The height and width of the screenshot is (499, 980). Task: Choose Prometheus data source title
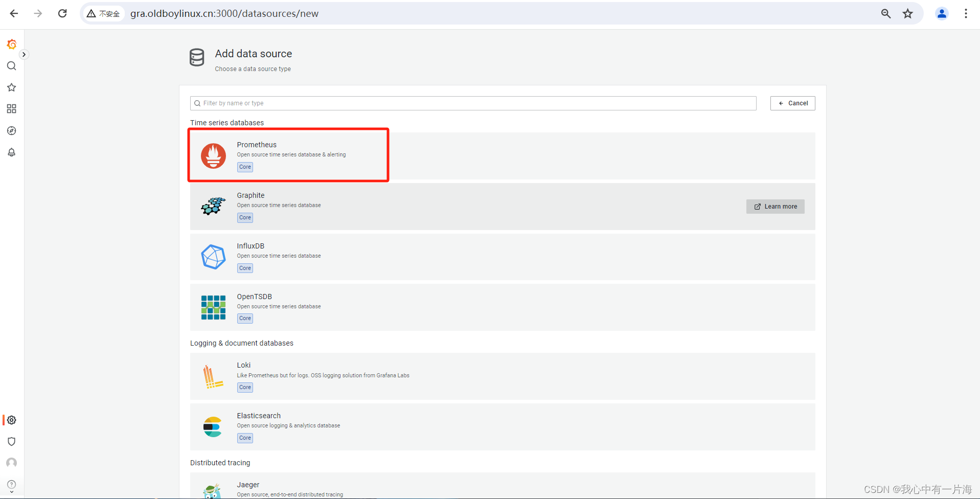[257, 145]
